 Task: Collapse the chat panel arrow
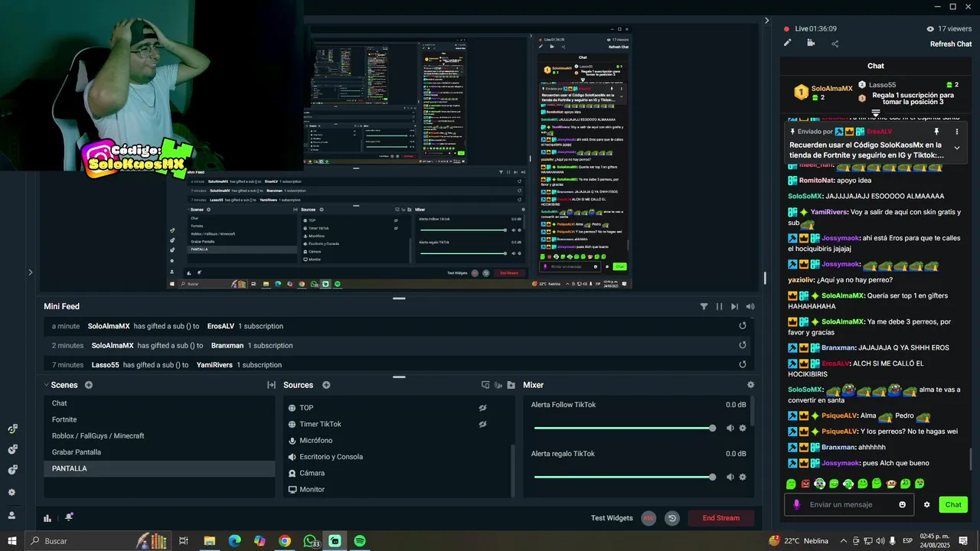pyautogui.click(x=766, y=21)
